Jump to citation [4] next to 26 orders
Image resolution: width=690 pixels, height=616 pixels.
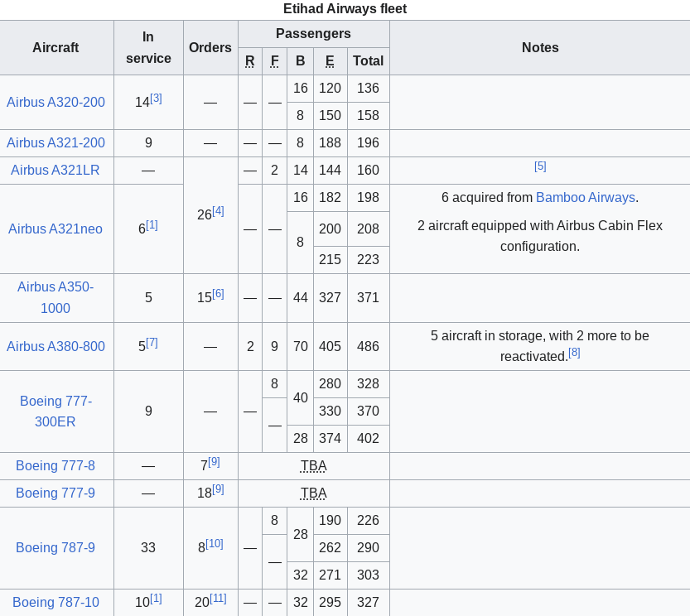pyautogui.click(x=218, y=210)
